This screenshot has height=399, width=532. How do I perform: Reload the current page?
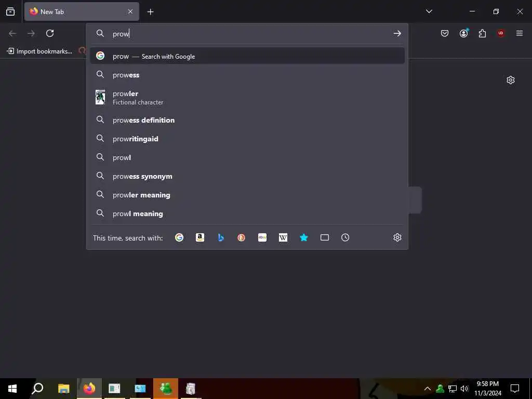pyautogui.click(x=50, y=33)
